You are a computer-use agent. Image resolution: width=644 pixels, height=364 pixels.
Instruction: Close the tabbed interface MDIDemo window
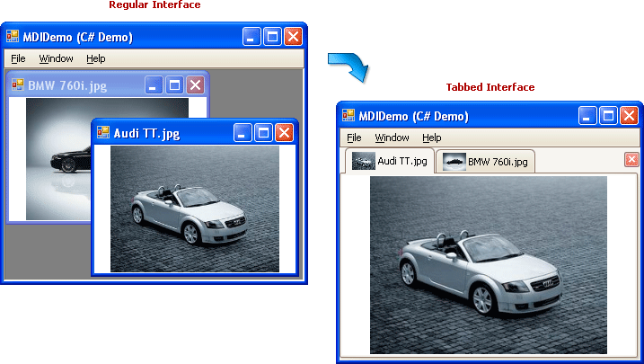[x=630, y=115]
